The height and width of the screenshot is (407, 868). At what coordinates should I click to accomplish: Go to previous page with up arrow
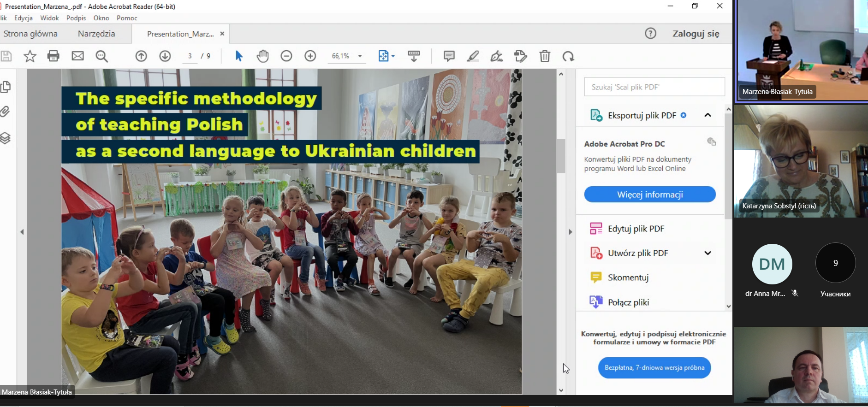coord(141,56)
